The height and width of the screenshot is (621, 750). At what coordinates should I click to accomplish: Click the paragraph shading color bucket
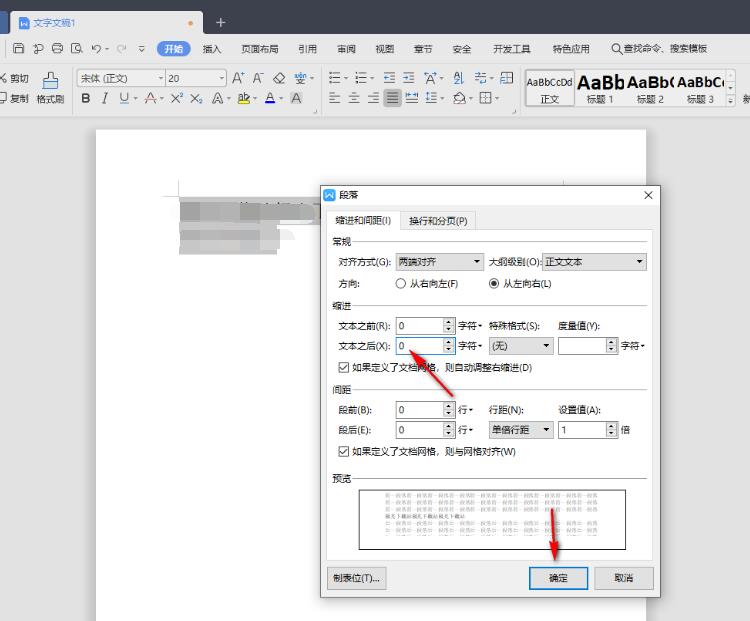click(x=459, y=98)
